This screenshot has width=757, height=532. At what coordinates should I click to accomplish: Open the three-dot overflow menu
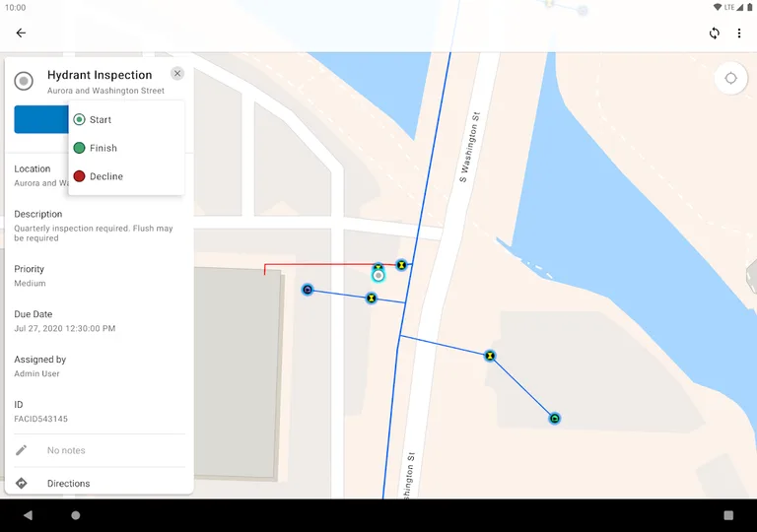[x=738, y=33]
